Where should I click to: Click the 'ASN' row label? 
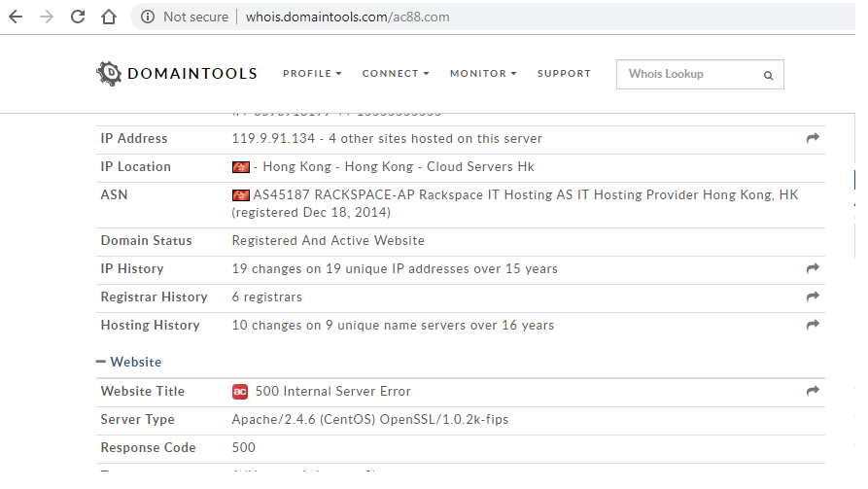point(114,195)
